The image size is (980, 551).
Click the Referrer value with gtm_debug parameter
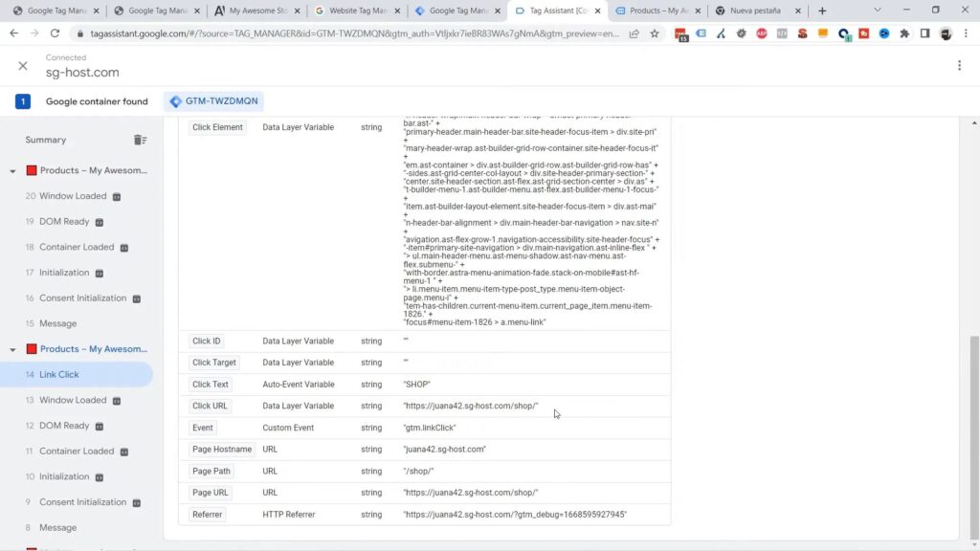[x=514, y=515]
